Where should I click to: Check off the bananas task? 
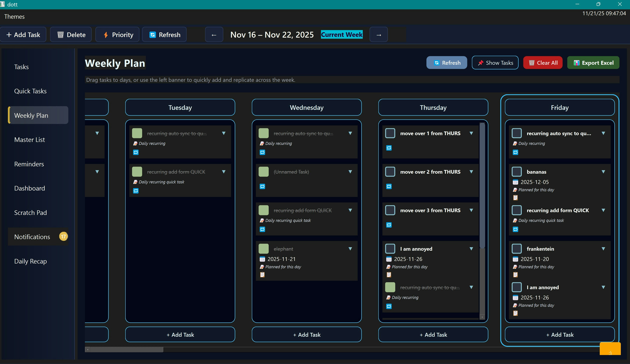coord(516,172)
